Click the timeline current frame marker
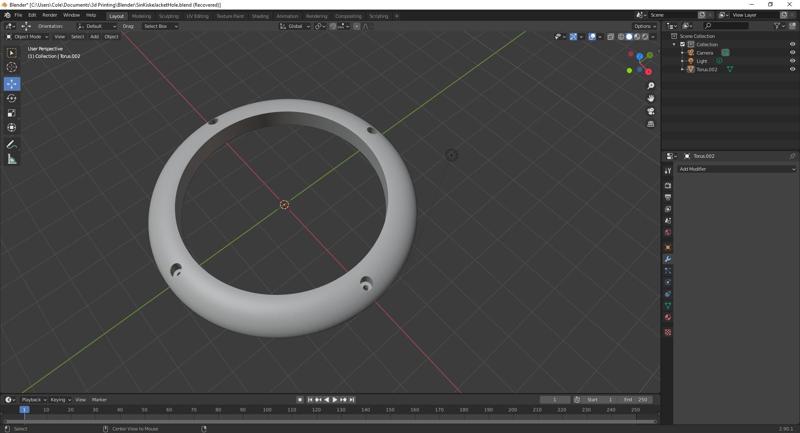Screen dimensions: 800x433 tap(24, 409)
